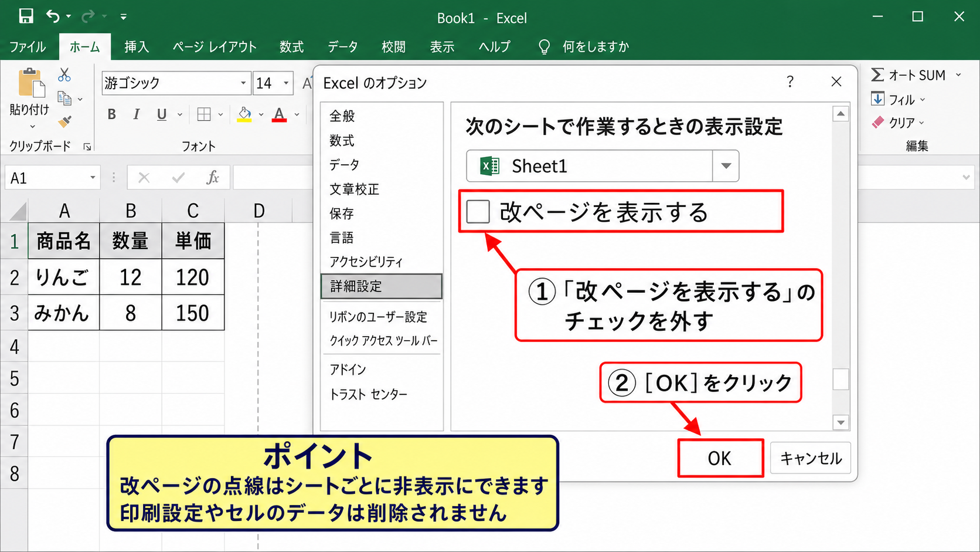Open paste options arrow under 貼り付け
Image resolution: width=980 pixels, height=552 pixels.
pos(32,126)
